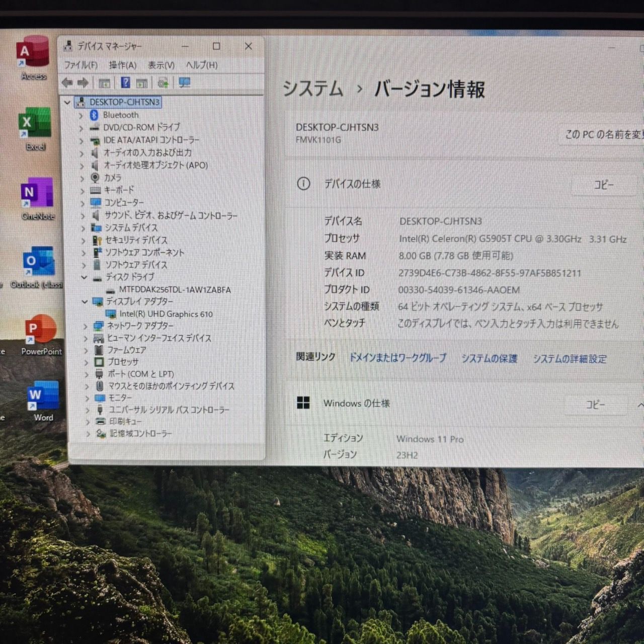Open the 表示(V) menu in Device Manager

pos(160,65)
